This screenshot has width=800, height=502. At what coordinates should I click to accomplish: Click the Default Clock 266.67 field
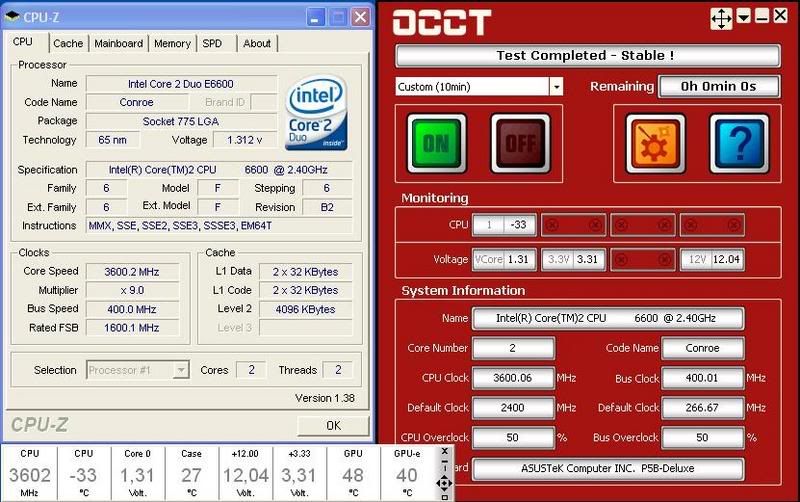coord(703,408)
